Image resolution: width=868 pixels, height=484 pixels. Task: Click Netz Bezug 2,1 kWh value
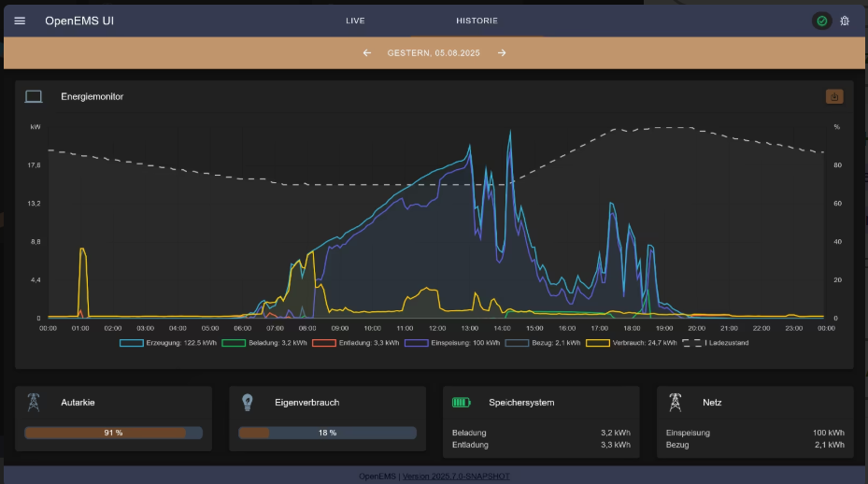[830, 445]
